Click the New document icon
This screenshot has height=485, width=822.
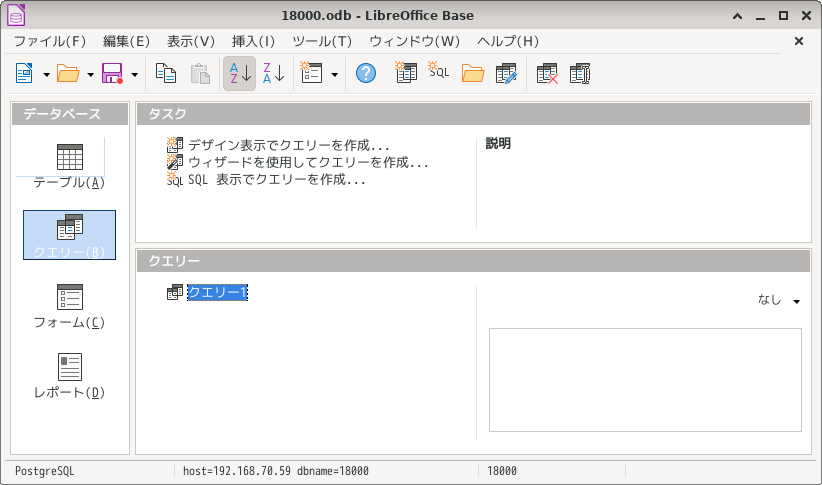(x=24, y=73)
